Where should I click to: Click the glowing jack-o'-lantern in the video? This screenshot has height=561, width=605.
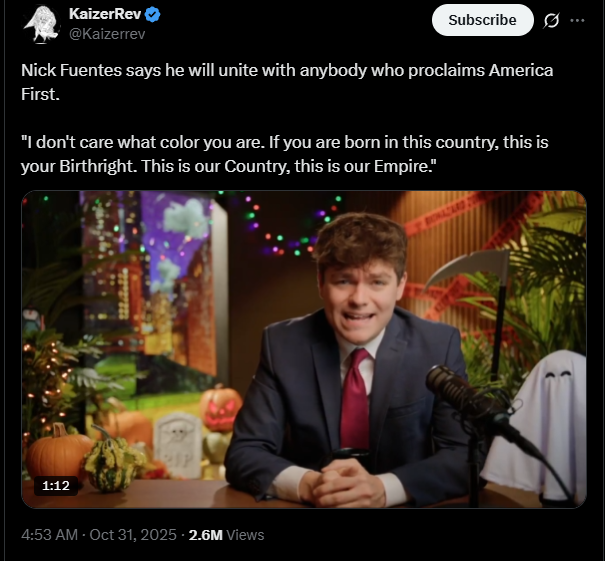tap(220, 408)
